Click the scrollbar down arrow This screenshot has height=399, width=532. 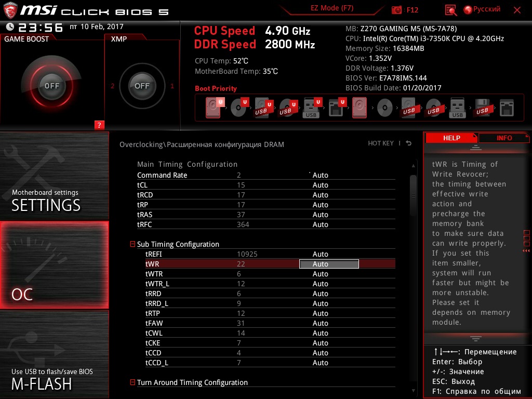point(413,391)
